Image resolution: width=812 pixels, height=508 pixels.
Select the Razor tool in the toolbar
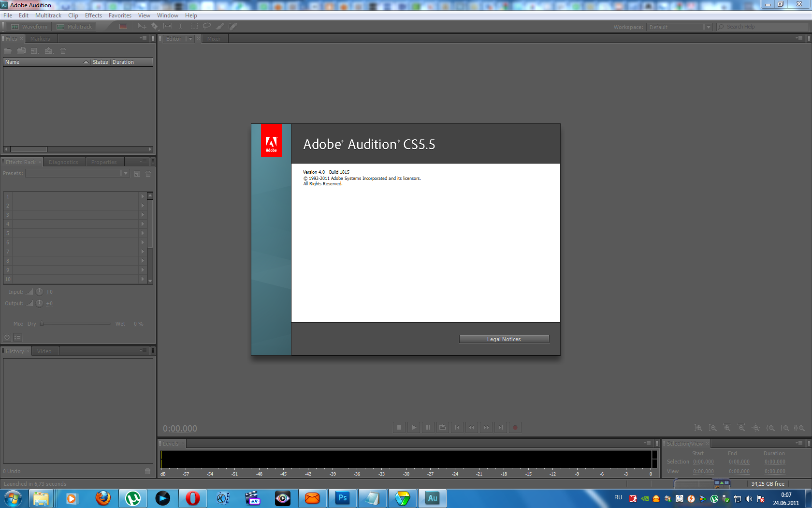click(x=155, y=27)
